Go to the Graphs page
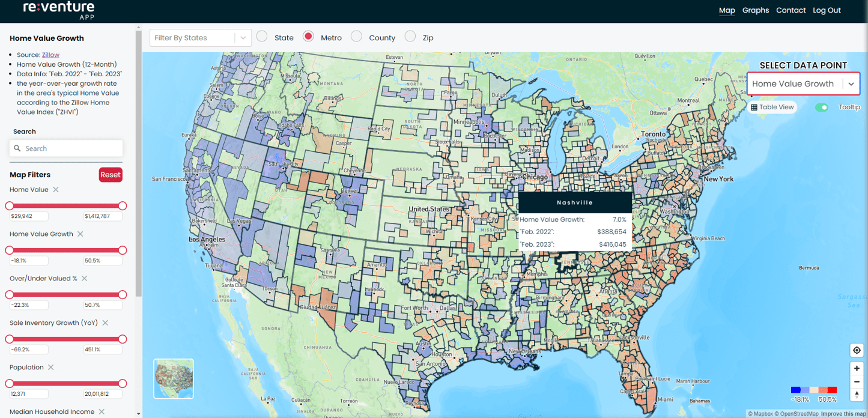This screenshot has width=868, height=418. (755, 10)
